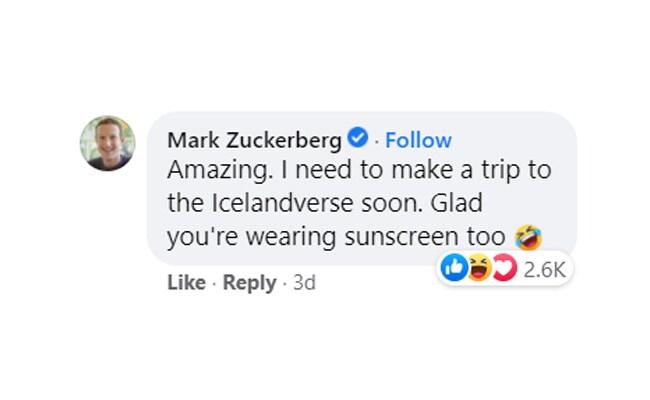Like the comment
Screen dimensions: 650x400
(x=186, y=283)
